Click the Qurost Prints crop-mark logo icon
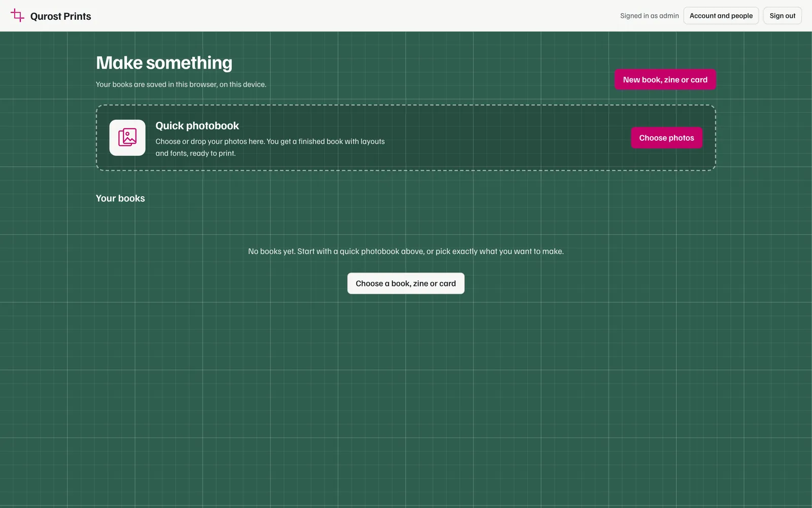812x508 pixels. (17, 16)
